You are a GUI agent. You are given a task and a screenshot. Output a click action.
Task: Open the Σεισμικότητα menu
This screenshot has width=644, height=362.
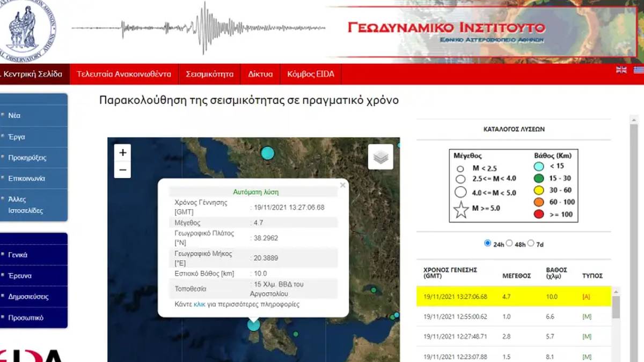[x=209, y=74]
